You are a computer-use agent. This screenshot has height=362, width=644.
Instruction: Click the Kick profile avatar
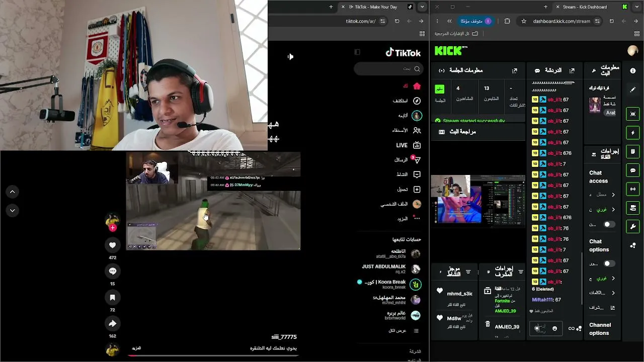(633, 51)
